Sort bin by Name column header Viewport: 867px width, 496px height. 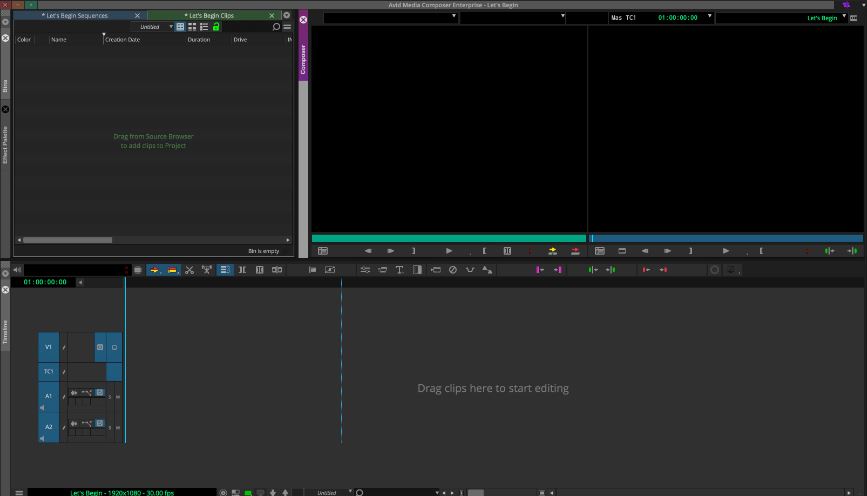click(x=59, y=40)
